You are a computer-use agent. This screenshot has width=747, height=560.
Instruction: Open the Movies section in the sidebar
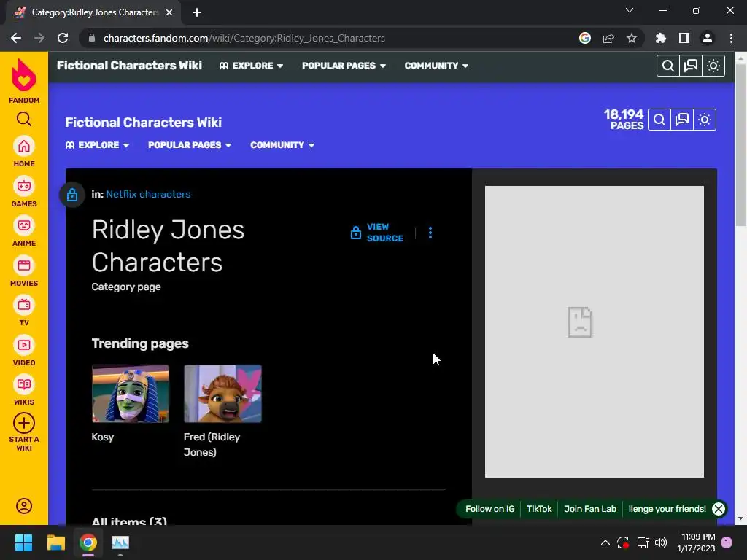[24, 271]
